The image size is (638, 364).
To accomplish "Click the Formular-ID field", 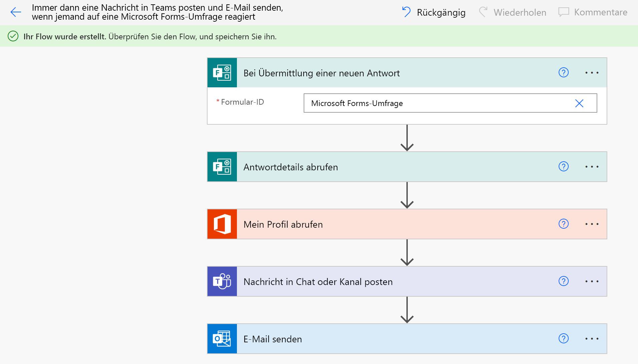I will coord(450,103).
